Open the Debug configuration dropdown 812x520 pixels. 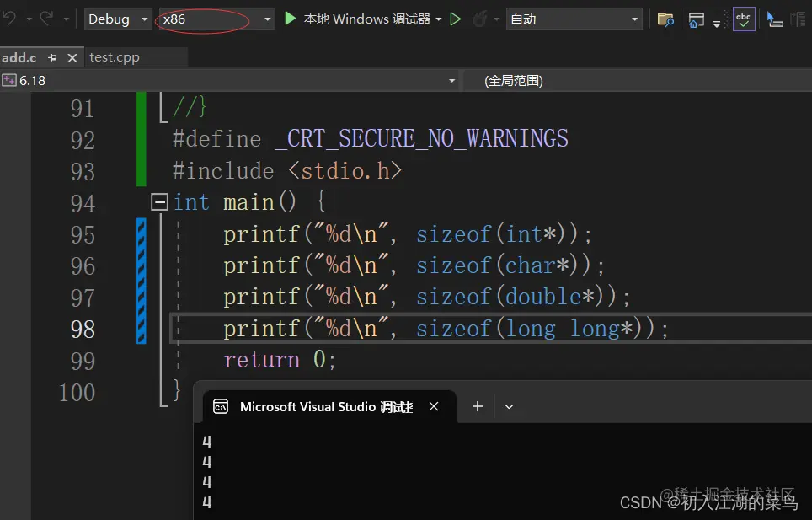[x=118, y=19]
